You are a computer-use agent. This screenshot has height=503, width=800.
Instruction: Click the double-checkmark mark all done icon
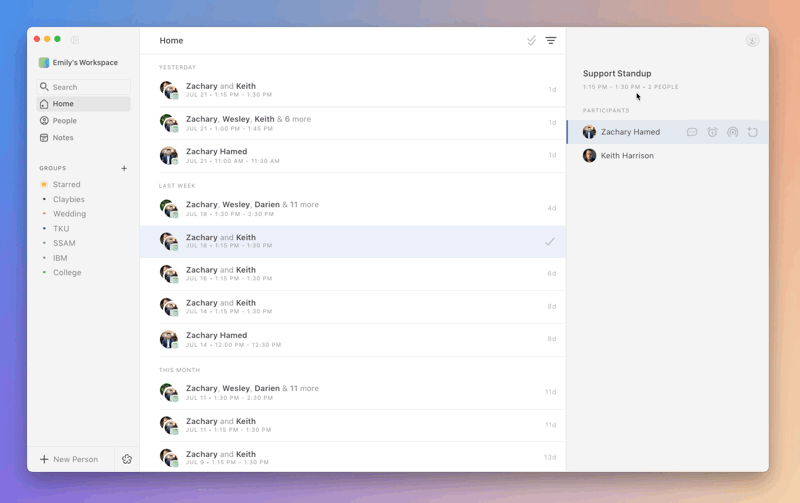[x=532, y=40]
